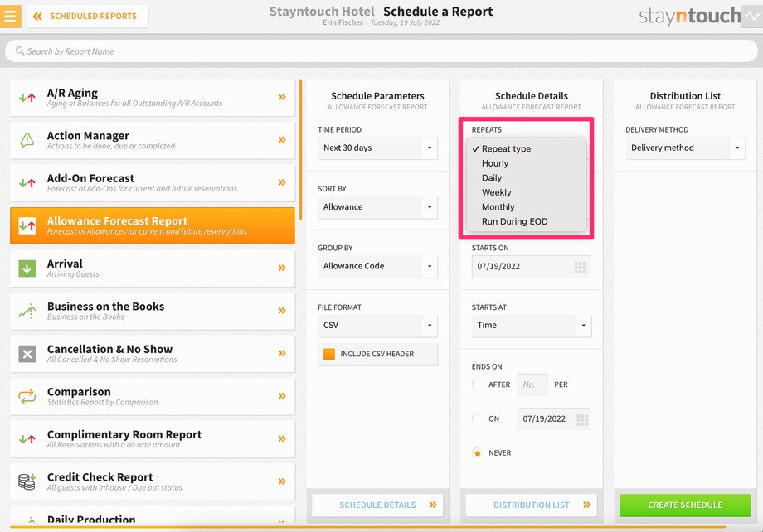Click the Action Manager warning triangle icon
Viewport: 763px width, 532px height.
click(27, 140)
